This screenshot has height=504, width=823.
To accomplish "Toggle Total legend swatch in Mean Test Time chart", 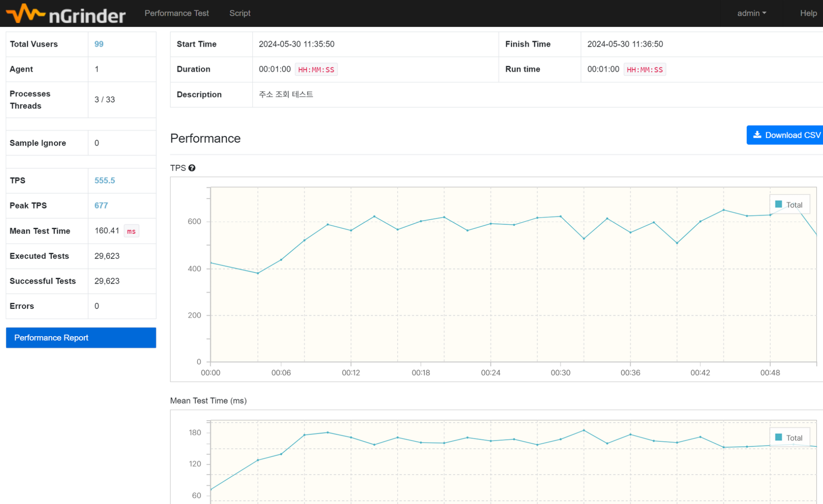I will click(x=778, y=437).
